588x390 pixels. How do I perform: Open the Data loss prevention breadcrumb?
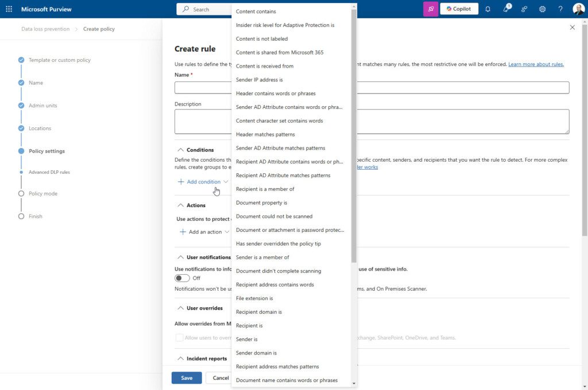[45, 29]
